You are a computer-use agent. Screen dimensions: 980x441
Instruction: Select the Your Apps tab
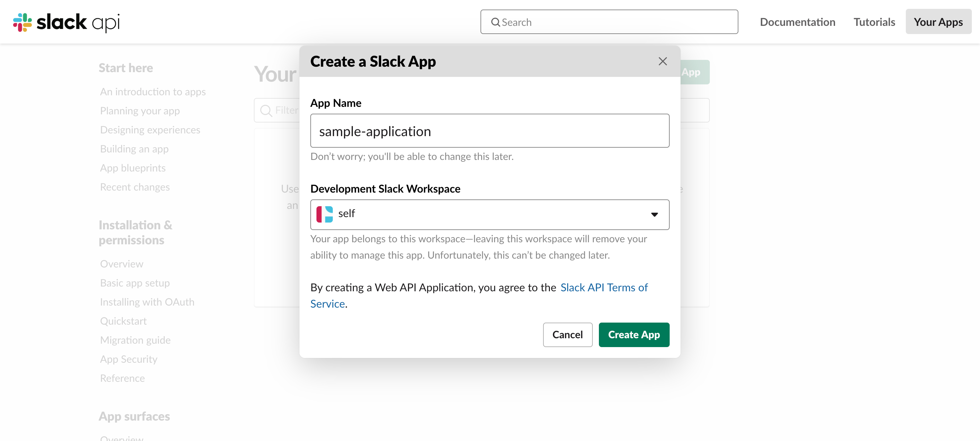coord(938,22)
